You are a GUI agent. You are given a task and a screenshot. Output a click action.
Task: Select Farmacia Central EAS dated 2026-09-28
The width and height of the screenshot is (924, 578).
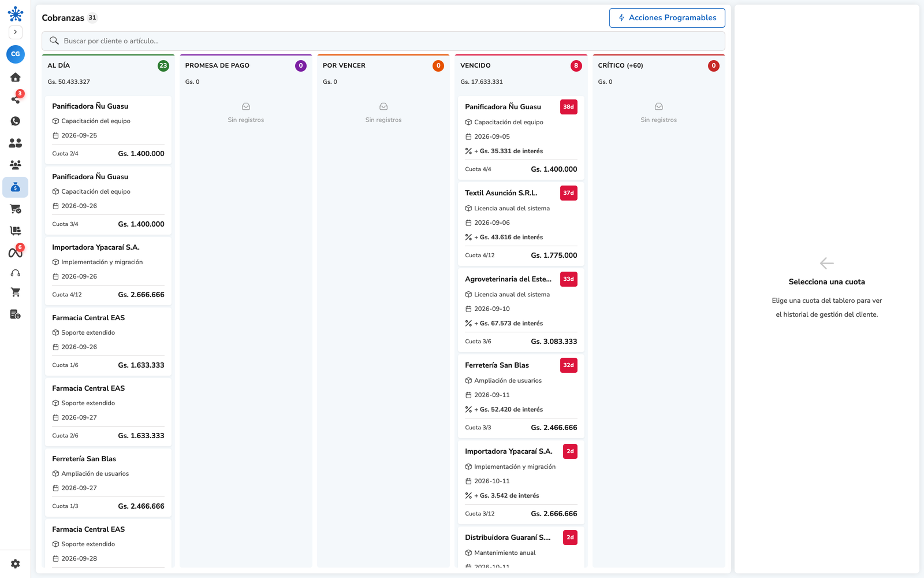tap(109, 543)
